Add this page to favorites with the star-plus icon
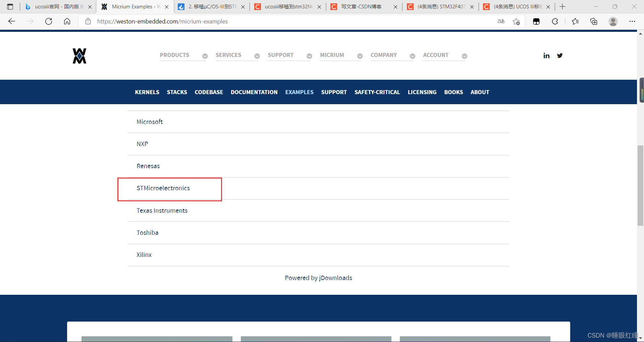 (516, 21)
